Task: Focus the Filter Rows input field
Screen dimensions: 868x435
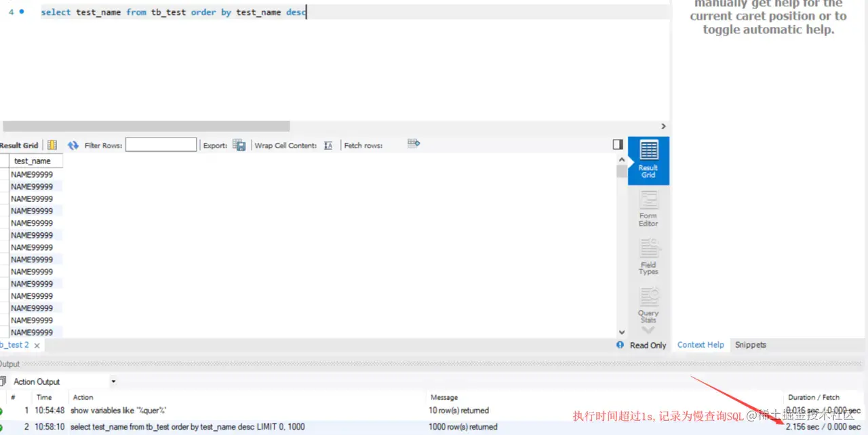Action: click(161, 145)
